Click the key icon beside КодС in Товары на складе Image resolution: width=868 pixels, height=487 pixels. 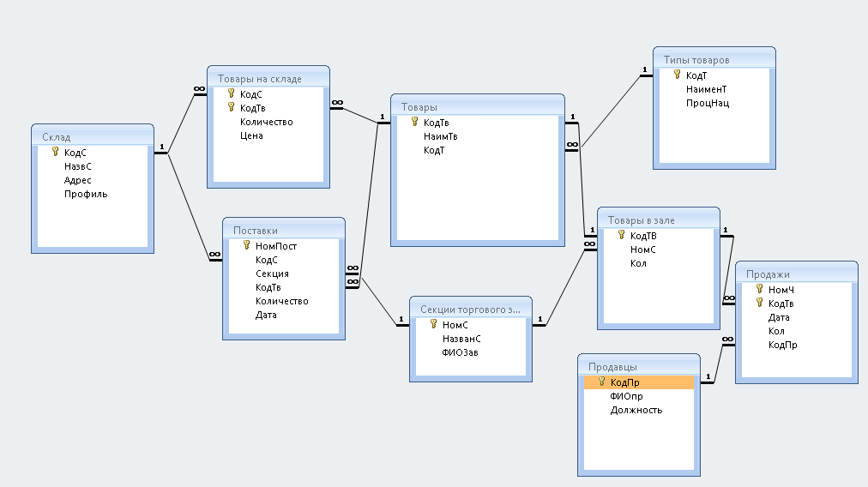point(232,93)
